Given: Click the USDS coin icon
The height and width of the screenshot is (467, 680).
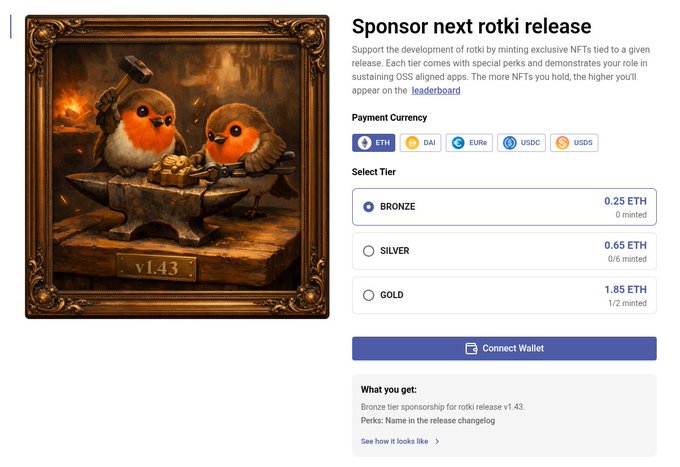Looking at the screenshot, I should coord(562,143).
